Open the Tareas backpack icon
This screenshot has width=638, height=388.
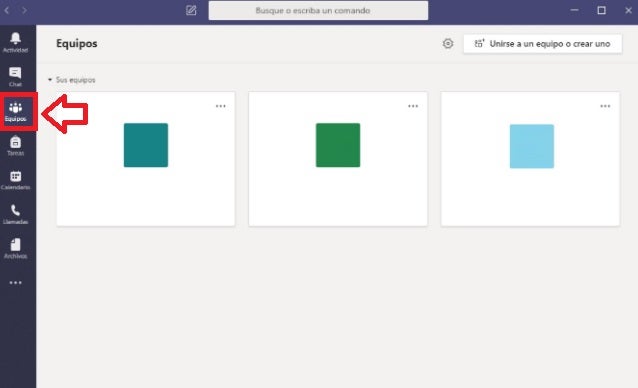tap(15, 146)
